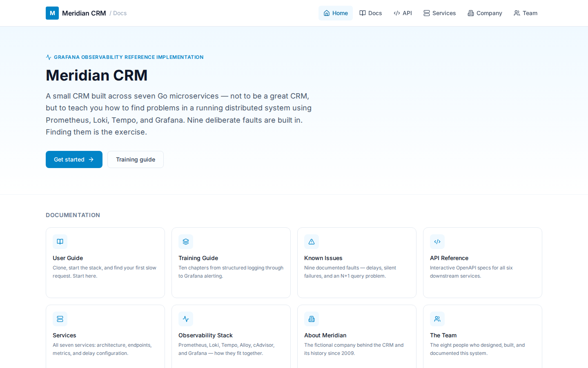Go to the API navigation item
Screen dimensions: 588x368
click(403, 13)
